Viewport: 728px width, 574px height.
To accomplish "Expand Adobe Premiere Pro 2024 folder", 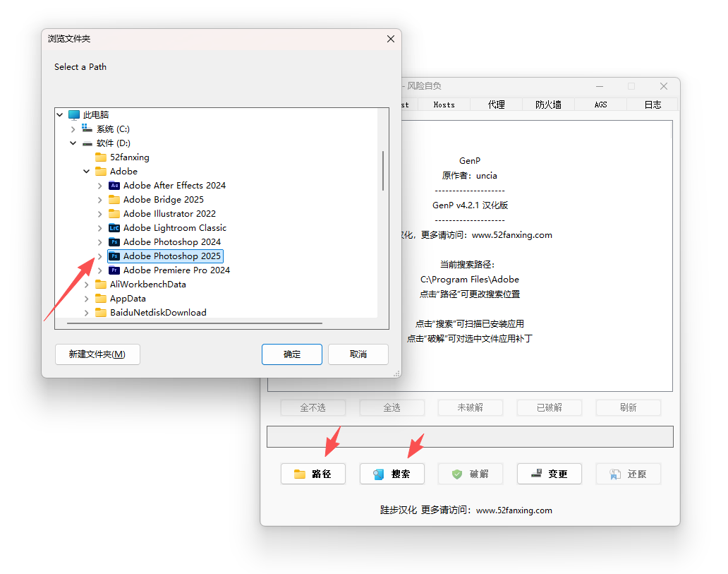I will 100,270.
